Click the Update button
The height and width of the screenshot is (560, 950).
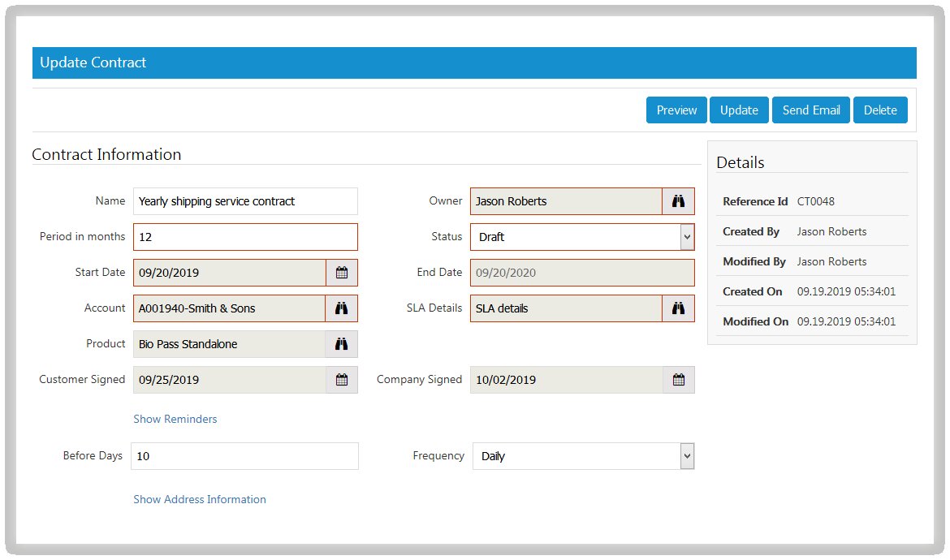pyautogui.click(x=739, y=110)
